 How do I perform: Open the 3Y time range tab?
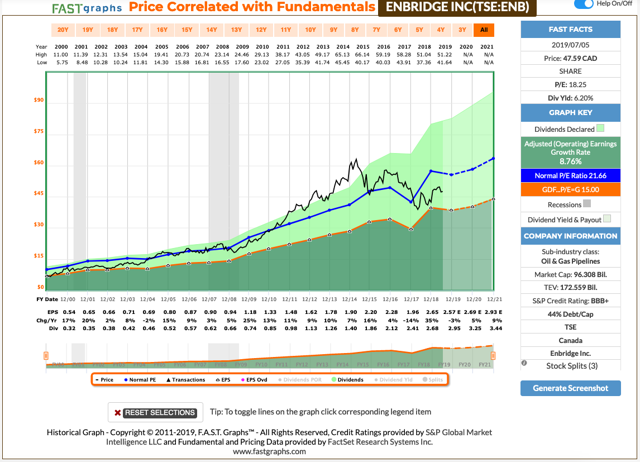(x=462, y=30)
